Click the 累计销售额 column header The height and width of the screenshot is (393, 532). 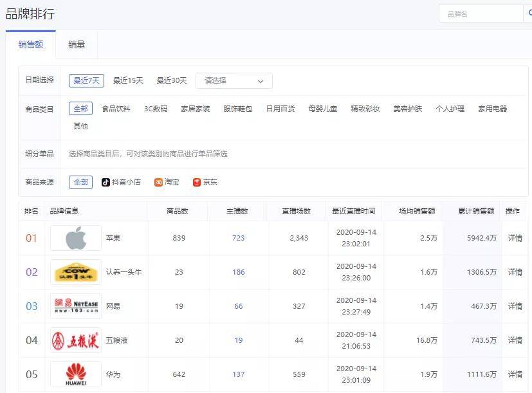click(476, 211)
